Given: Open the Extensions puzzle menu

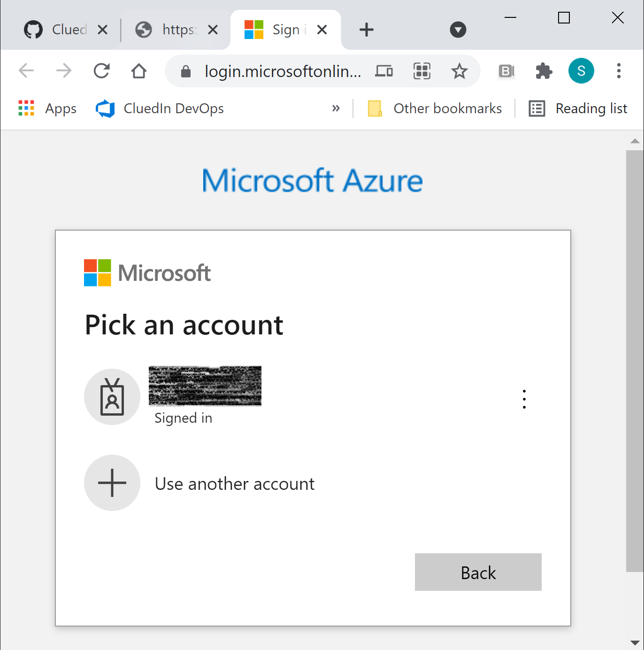Looking at the screenshot, I should coord(544,71).
